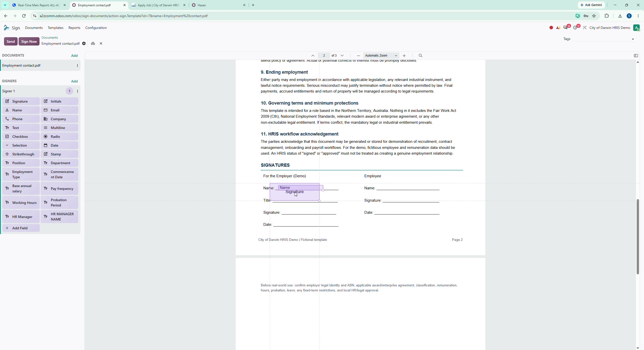Open the Reports menu

click(x=74, y=28)
